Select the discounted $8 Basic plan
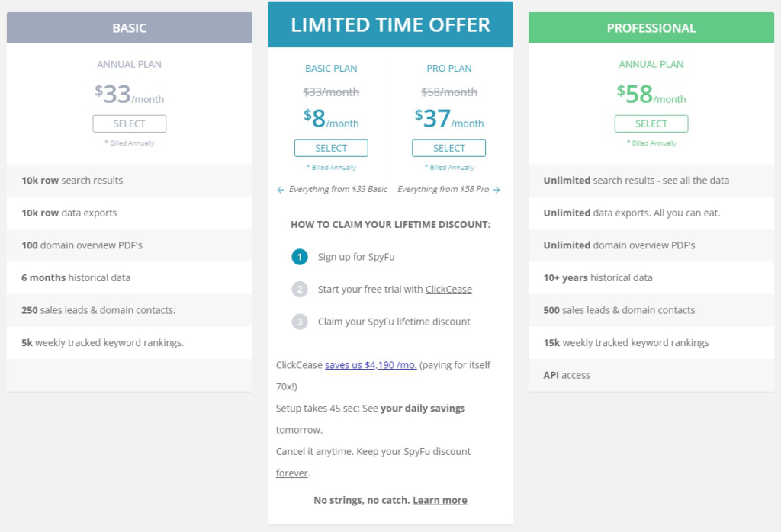 [331, 149]
